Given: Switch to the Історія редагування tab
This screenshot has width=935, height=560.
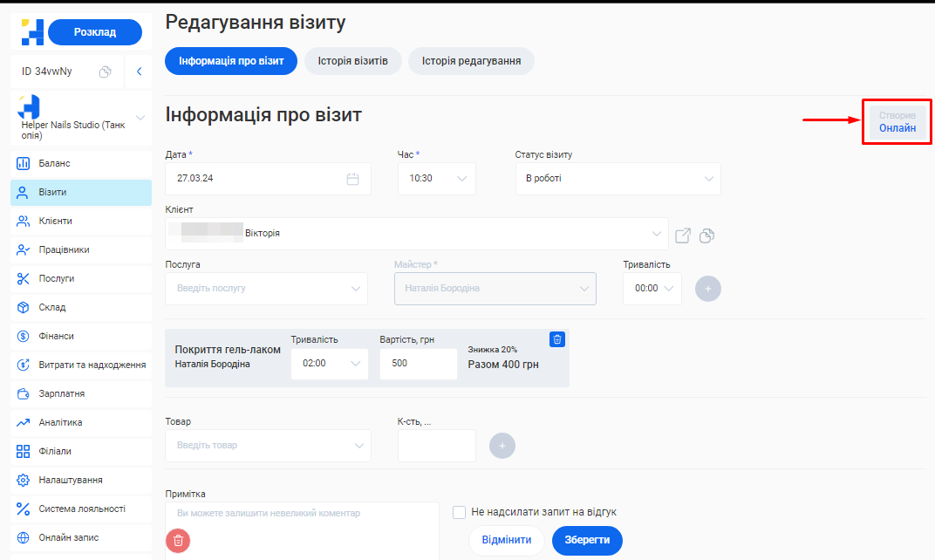Looking at the screenshot, I should pyautogui.click(x=471, y=61).
